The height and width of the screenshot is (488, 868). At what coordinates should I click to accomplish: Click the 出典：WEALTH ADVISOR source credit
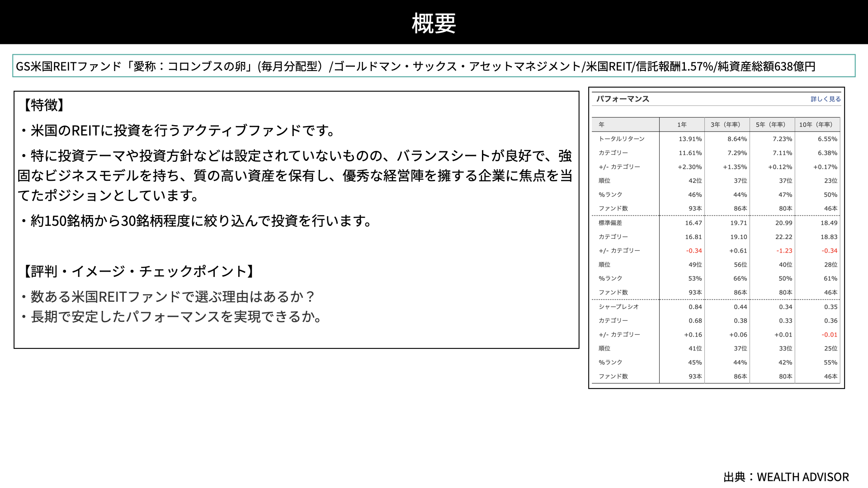786,477
